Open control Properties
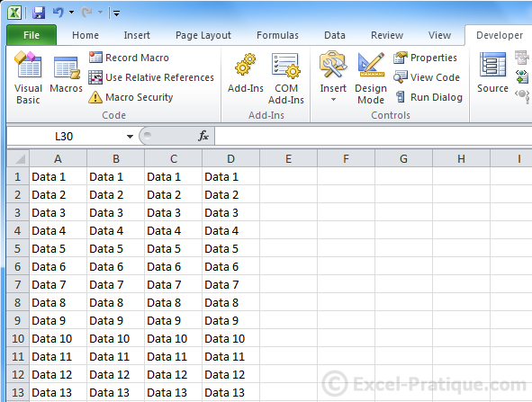 (x=426, y=58)
